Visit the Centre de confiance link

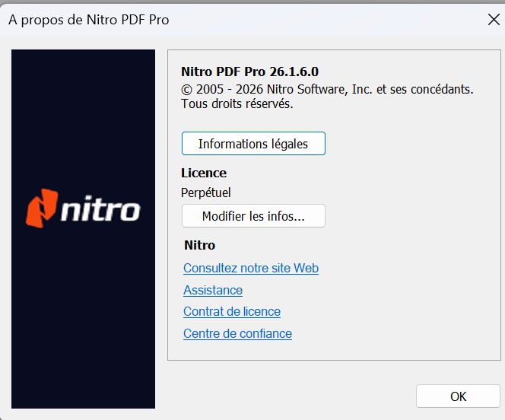tap(238, 333)
